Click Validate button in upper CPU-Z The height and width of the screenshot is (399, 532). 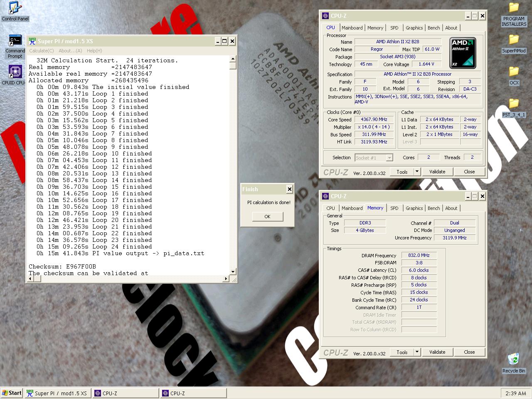[x=437, y=172]
